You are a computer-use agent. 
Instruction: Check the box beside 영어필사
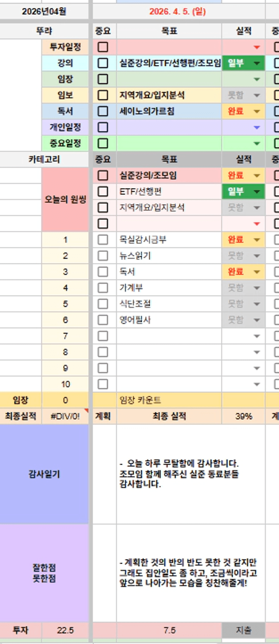pos(103,320)
